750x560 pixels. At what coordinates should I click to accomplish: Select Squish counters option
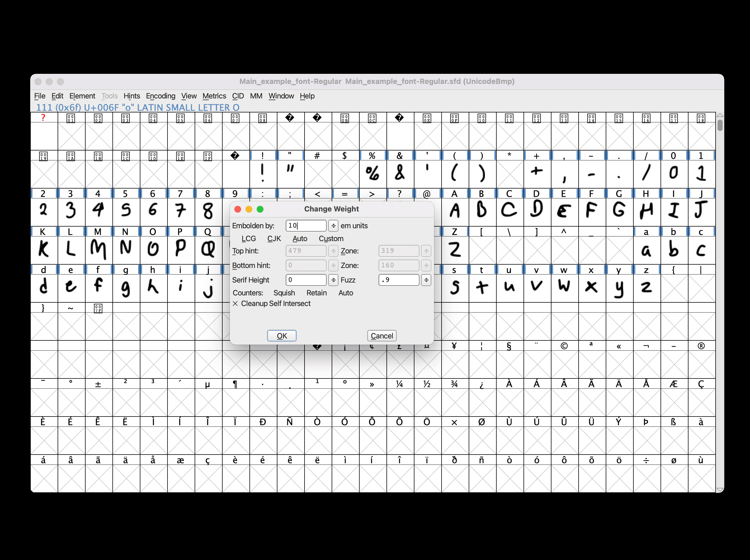click(x=284, y=293)
